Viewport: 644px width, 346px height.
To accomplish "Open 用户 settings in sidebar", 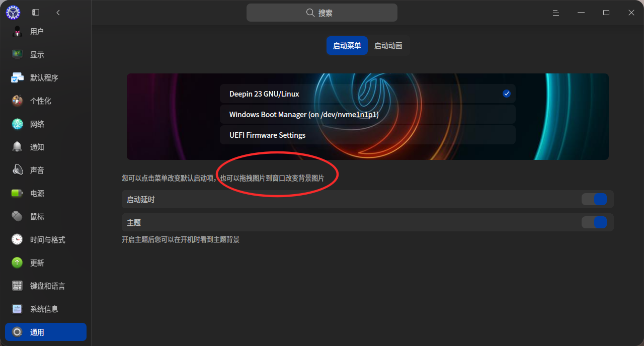I will point(46,31).
